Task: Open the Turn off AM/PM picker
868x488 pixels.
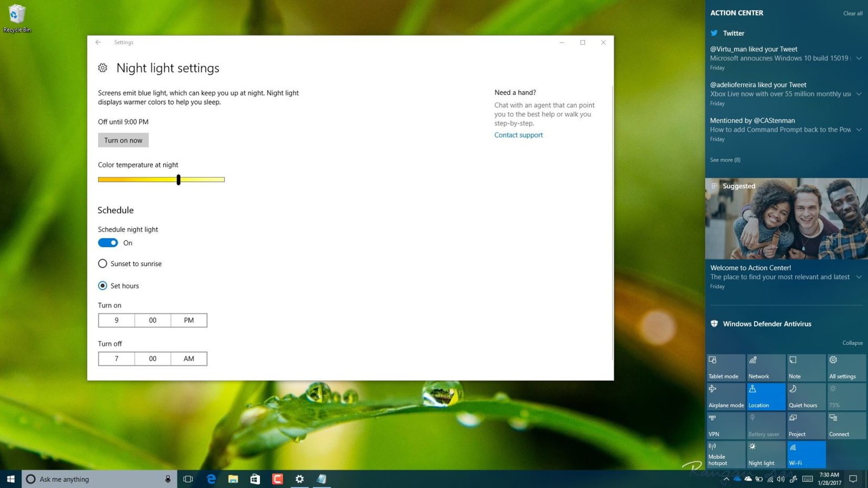Action: (x=188, y=359)
